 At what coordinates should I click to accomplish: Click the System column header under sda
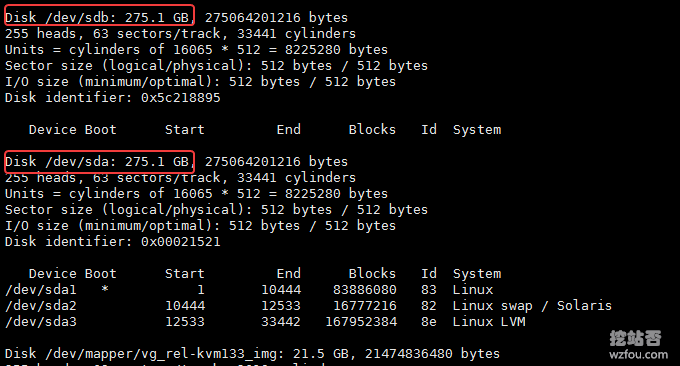477,274
